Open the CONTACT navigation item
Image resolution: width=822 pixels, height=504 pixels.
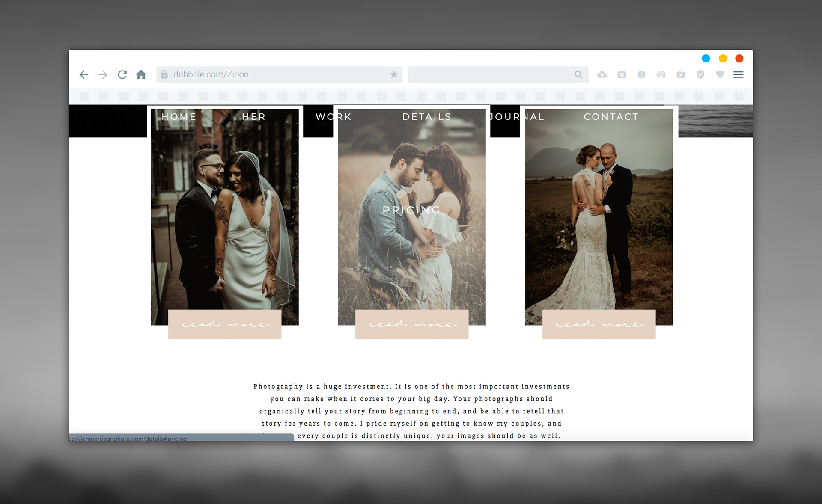tap(611, 116)
